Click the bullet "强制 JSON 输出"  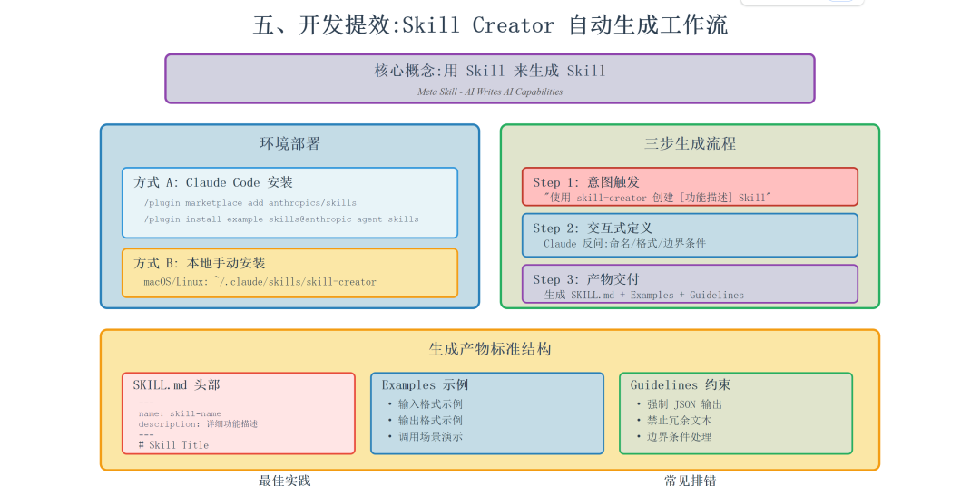[685, 404]
